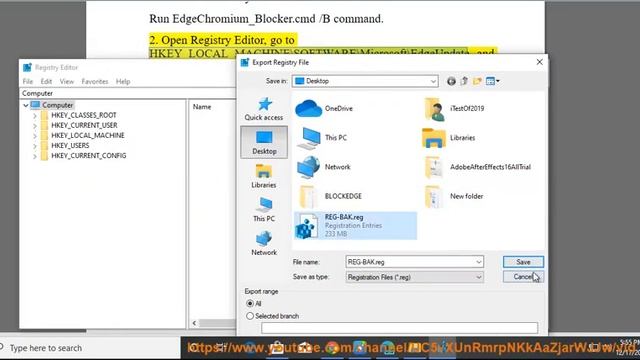The height and width of the screenshot is (360, 640).
Task: Select the New folder item
Action: 453,196
